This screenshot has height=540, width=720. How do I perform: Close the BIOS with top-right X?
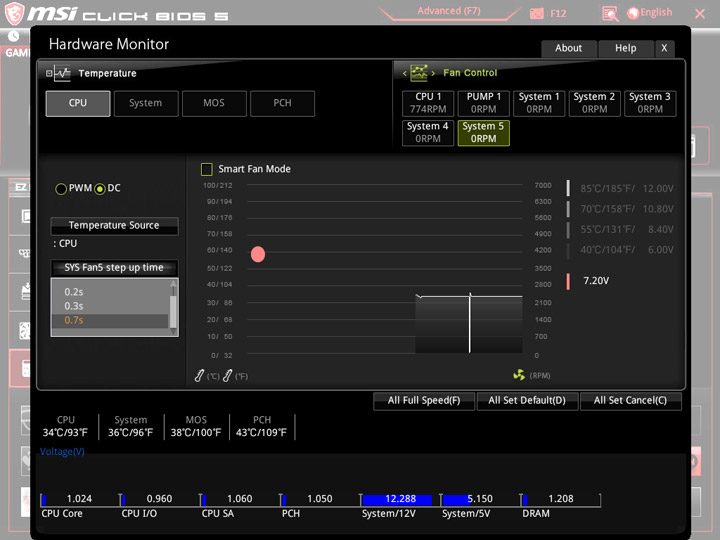(700, 14)
